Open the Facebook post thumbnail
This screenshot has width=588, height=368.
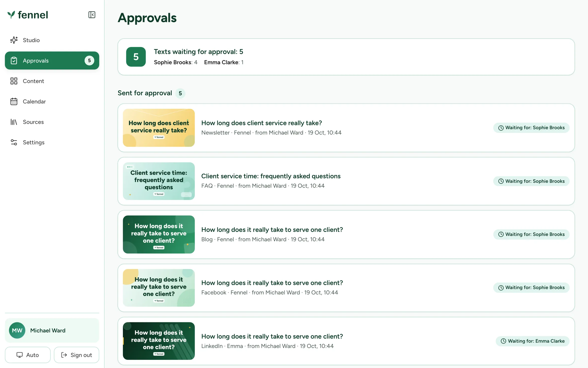(159, 288)
